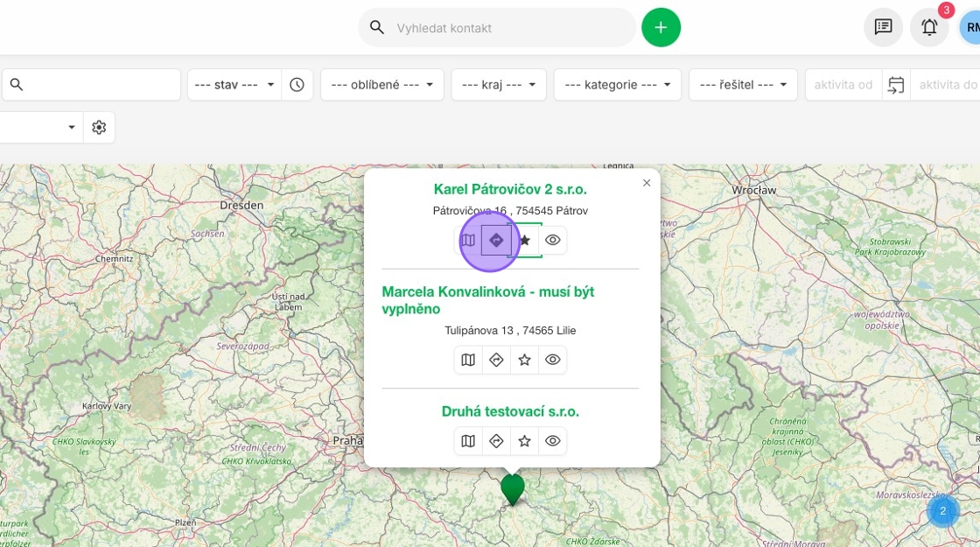Open filter settings gear icon

click(99, 127)
